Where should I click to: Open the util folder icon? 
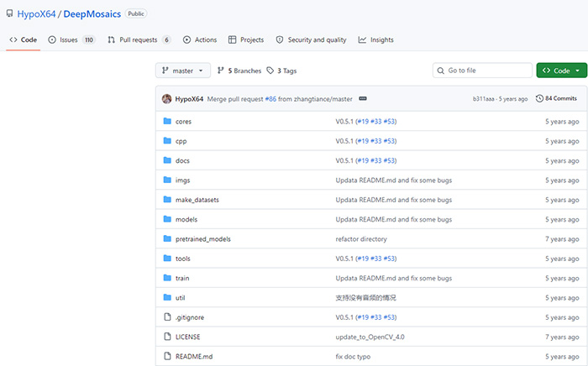[x=167, y=297]
